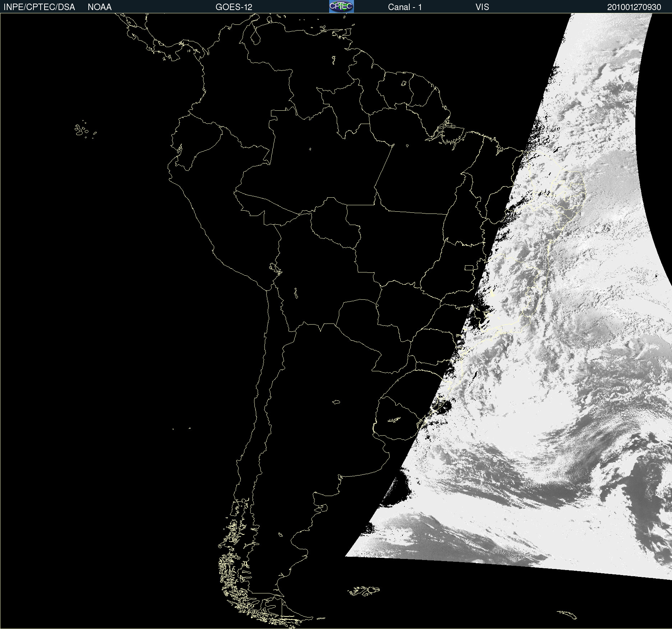Select the VIS band label

coord(482,7)
